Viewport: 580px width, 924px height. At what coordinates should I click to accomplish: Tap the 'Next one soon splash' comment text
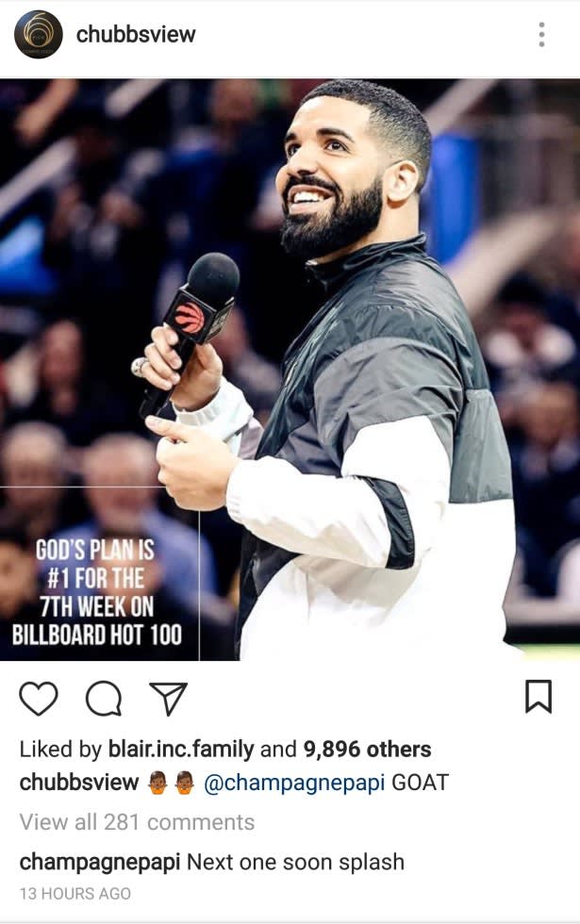click(295, 862)
